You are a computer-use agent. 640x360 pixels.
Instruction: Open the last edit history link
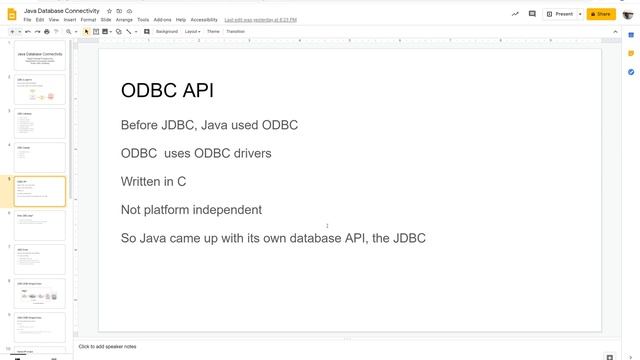260,20
